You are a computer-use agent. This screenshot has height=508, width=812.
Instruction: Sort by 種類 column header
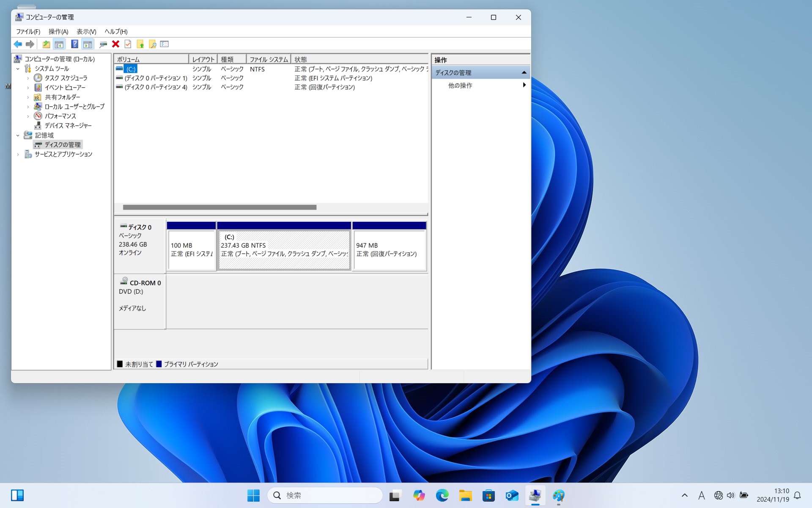pos(232,59)
